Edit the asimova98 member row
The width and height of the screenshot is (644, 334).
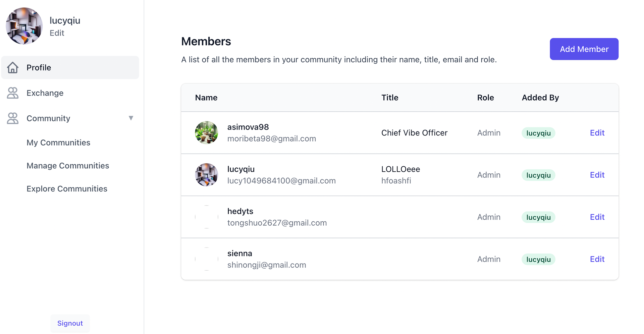point(597,133)
